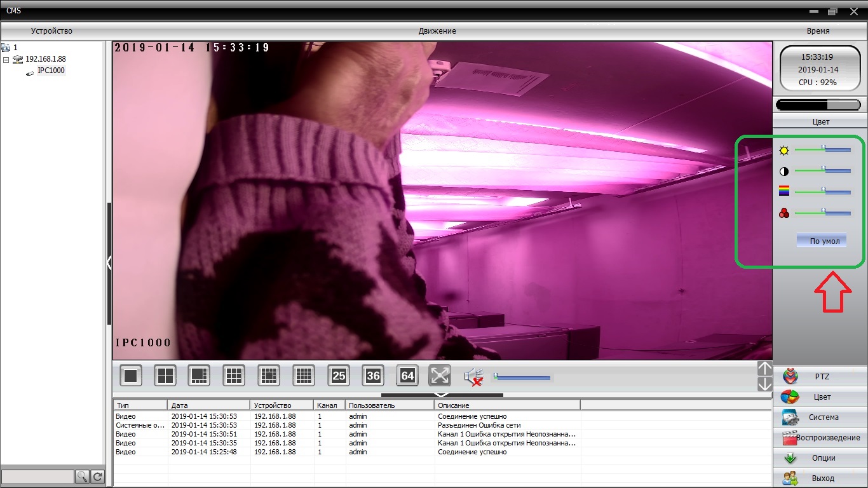Open the Воспроизведение playback section

[820, 438]
